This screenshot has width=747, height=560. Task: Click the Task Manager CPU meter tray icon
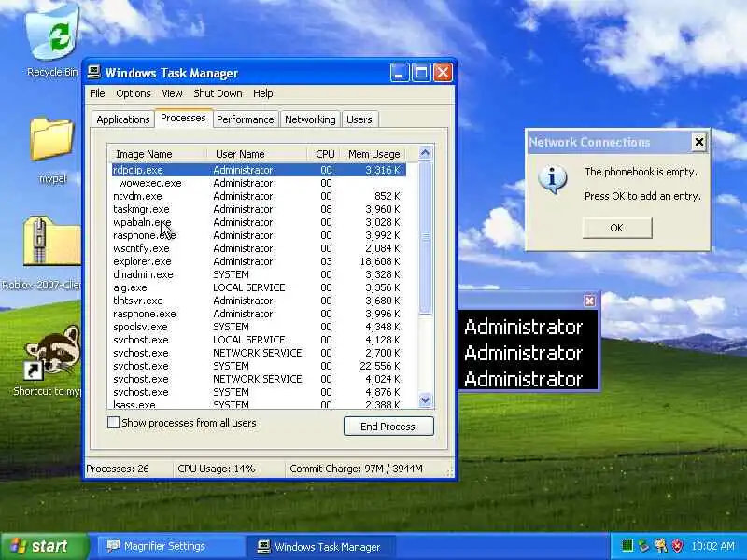627,546
